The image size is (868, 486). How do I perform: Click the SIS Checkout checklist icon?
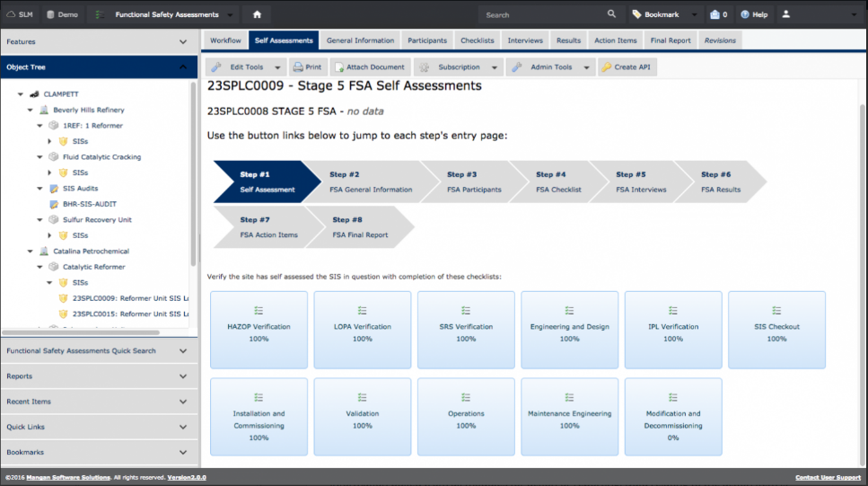pyautogui.click(x=776, y=311)
